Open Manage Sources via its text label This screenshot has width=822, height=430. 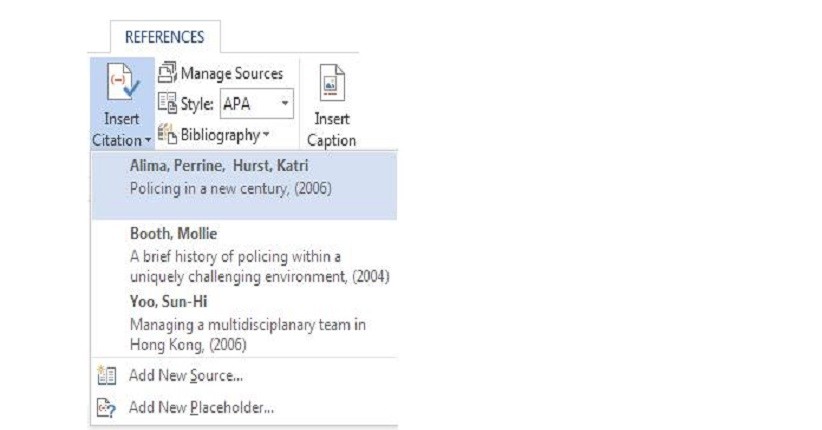tap(231, 73)
